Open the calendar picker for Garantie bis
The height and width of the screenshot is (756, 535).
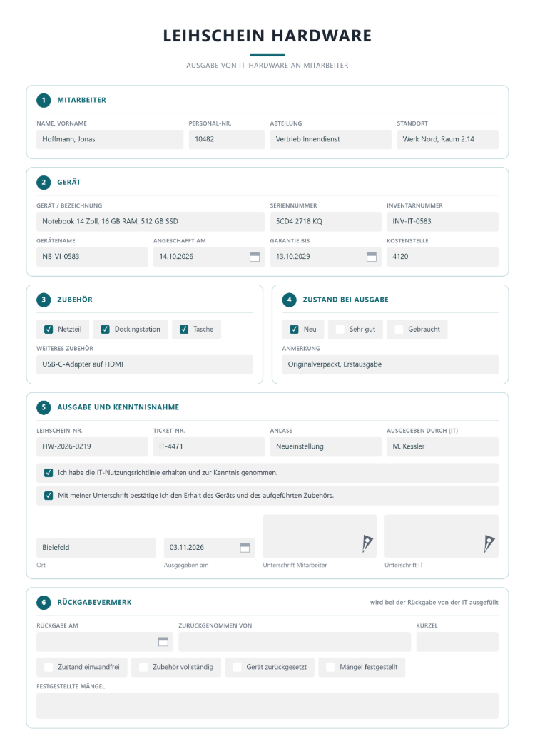[372, 257]
